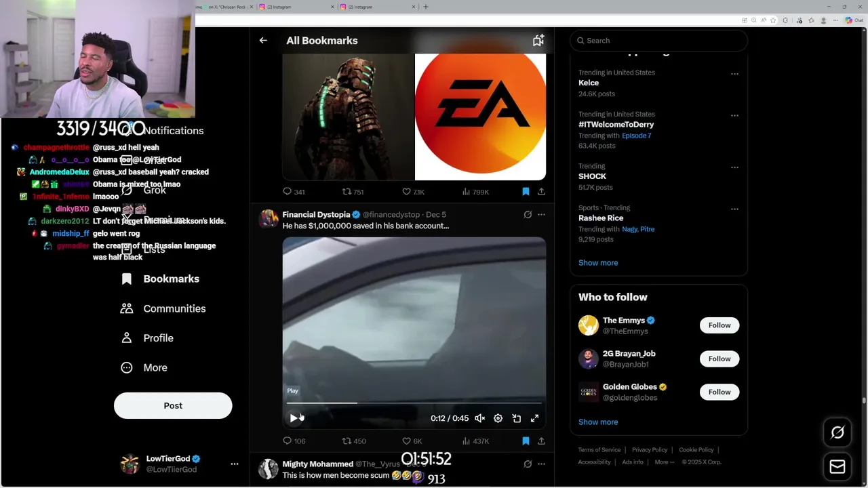
Task: Play the Financial Dystopia video
Action: pyautogui.click(x=294, y=418)
